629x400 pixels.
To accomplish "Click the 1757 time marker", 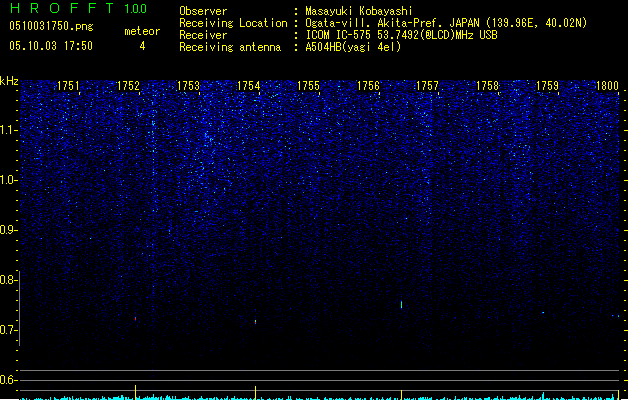I will [x=428, y=86].
